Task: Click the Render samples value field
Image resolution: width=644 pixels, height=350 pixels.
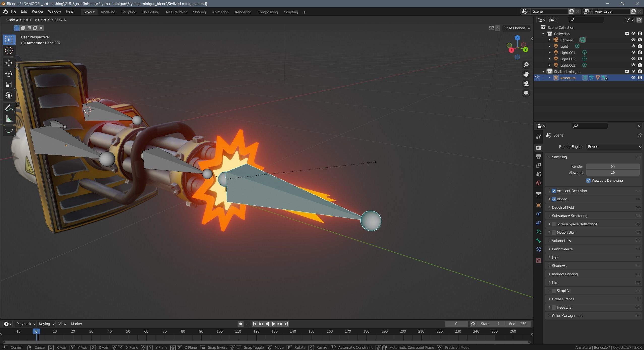Action: 613,166
